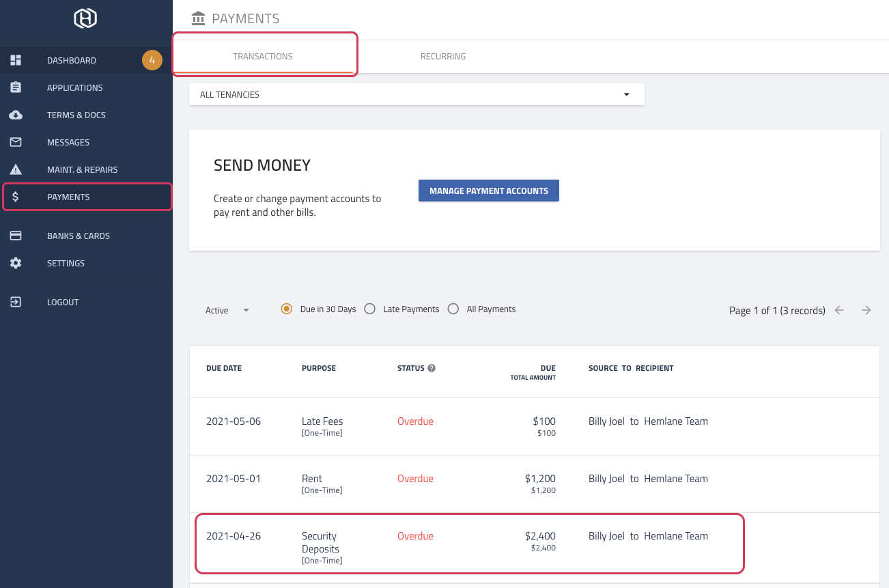Open the Security Deposits payment row
Image resolution: width=889 pixels, height=588 pixels.
click(x=469, y=543)
